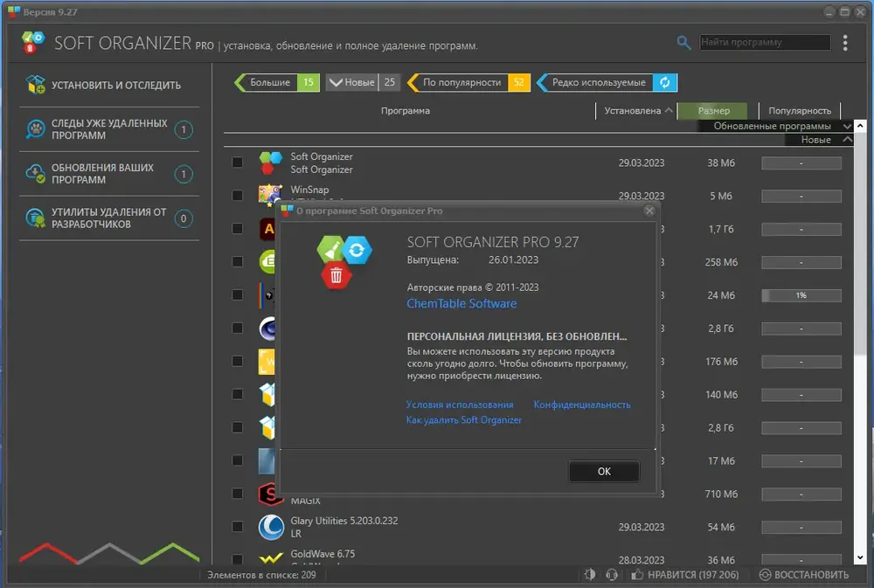
Task: Open Установить и отследить section
Action: (x=109, y=86)
